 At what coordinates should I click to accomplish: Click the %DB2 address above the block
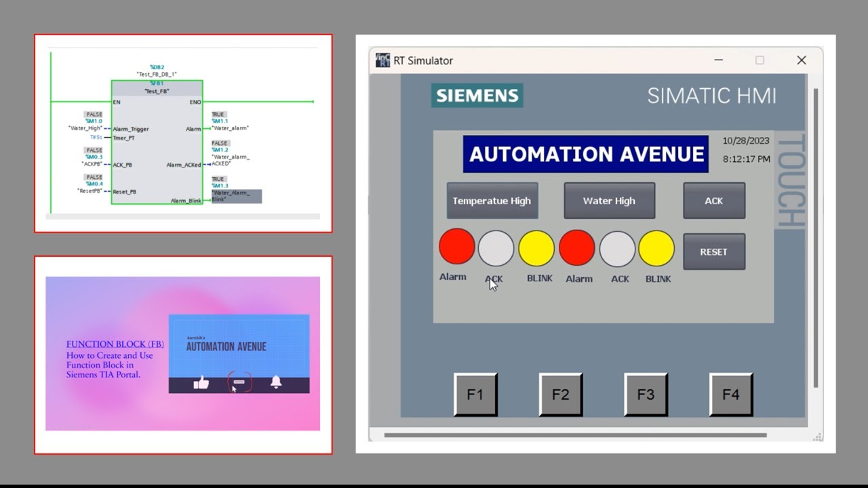coord(157,67)
